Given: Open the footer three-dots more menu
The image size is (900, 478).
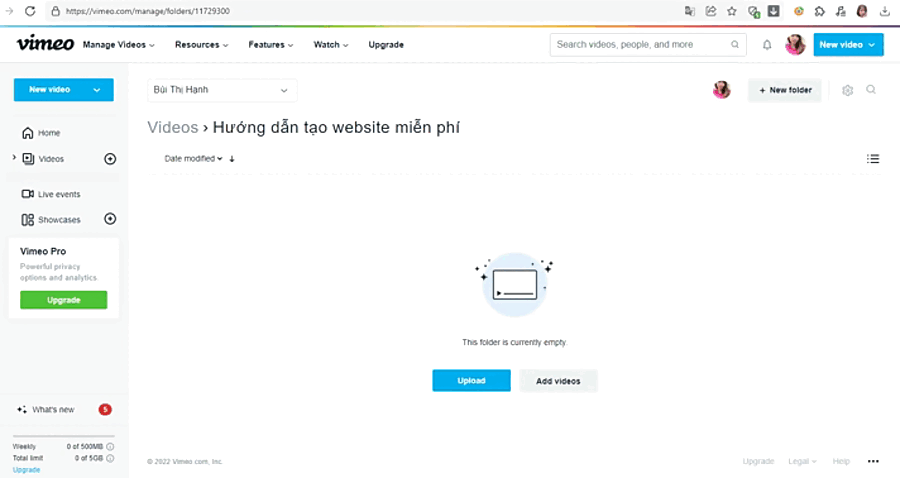Looking at the screenshot, I should (x=873, y=461).
